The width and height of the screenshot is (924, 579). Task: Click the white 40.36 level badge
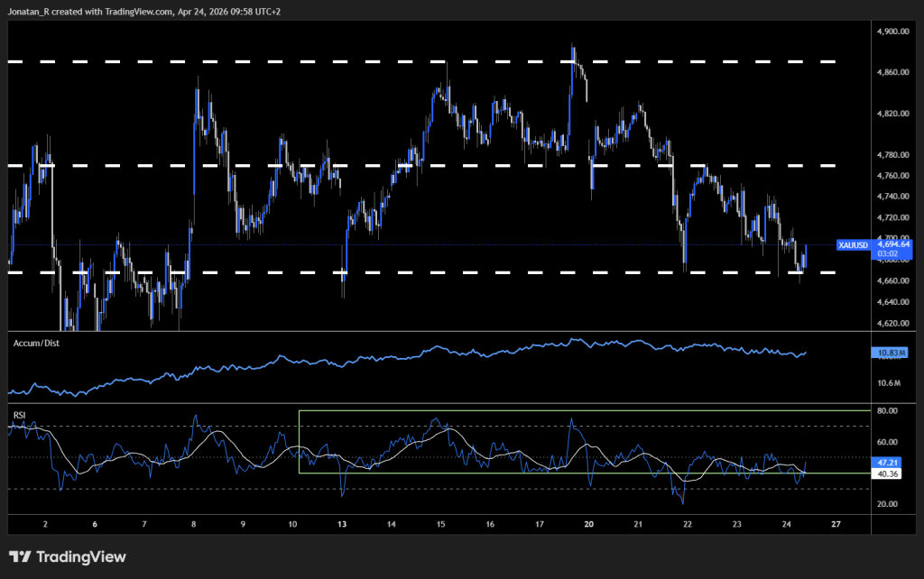click(888, 472)
